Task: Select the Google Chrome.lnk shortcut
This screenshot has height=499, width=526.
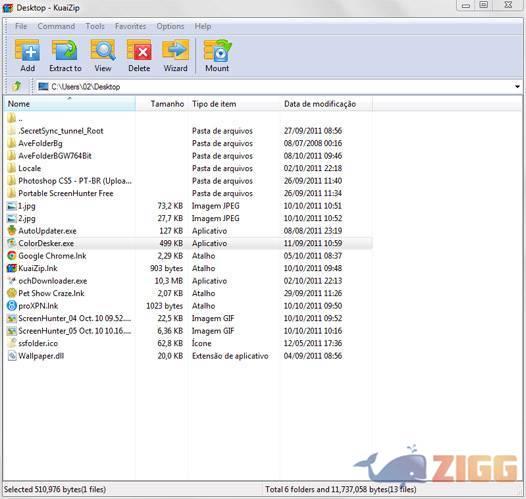Action: click(x=52, y=256)
